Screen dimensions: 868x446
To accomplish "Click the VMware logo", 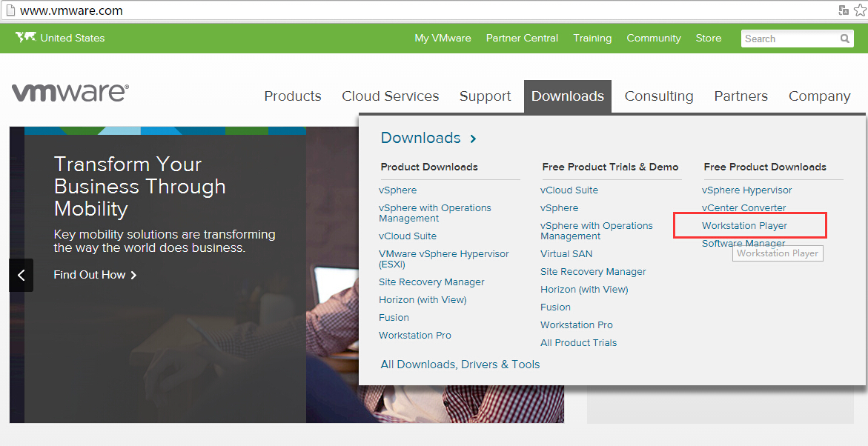I will (70, 93).
